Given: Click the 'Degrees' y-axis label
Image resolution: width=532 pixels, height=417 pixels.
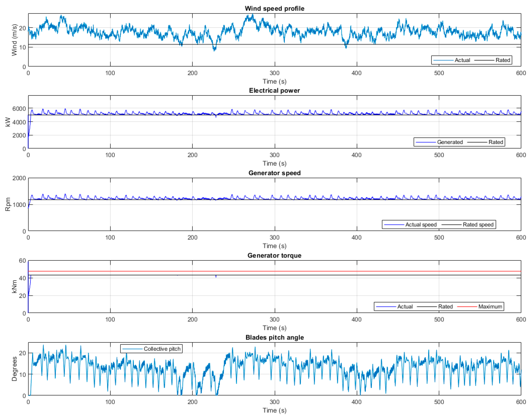Looking at the screenshot, I should click(14, 369).
